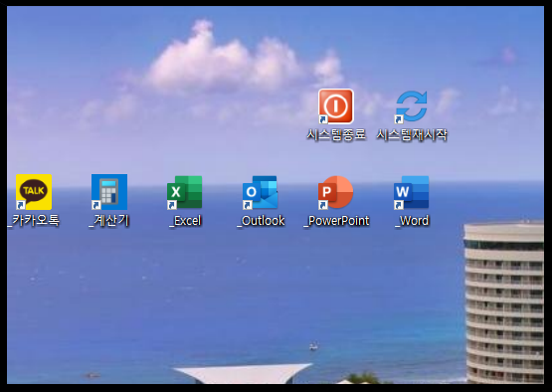Click the "_Excel" label text
The height and width of the screenshot is (392, 552).
[x=185, y=221]
